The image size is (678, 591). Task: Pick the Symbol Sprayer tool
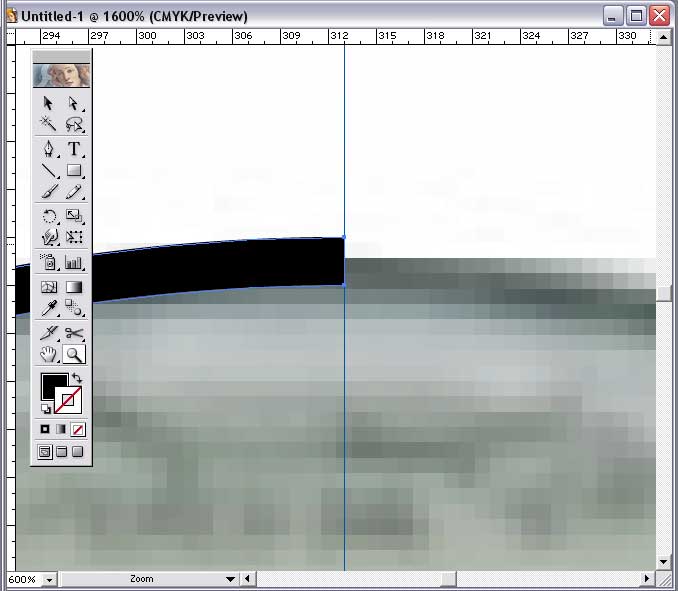(48, 262)
